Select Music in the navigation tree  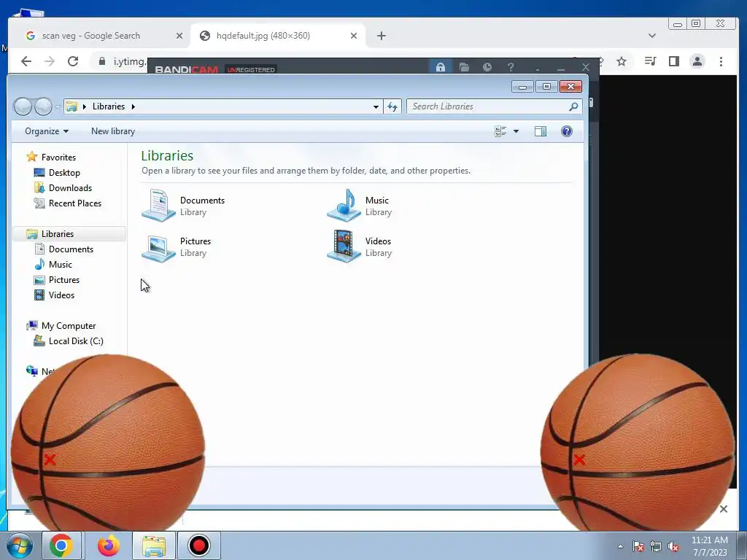click(60, 264)
